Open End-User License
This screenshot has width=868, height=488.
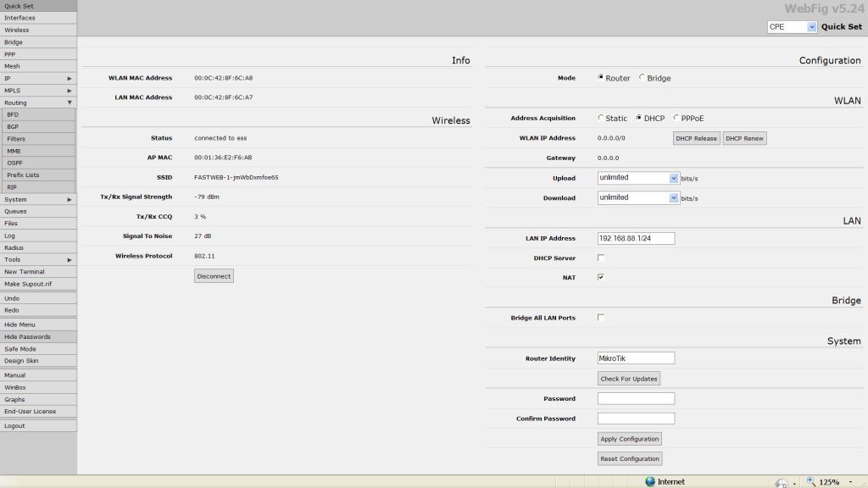tap(38, 411)
